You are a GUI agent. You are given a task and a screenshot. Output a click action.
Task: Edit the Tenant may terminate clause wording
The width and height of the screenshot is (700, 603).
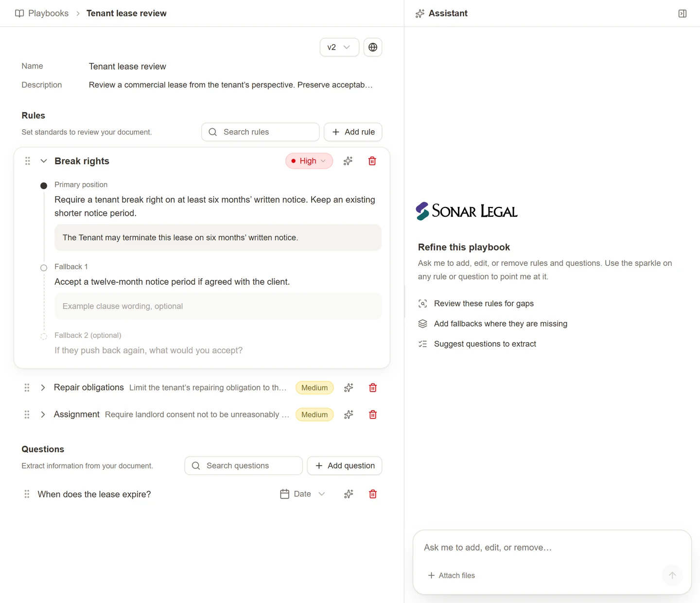(x=218, y=238)
